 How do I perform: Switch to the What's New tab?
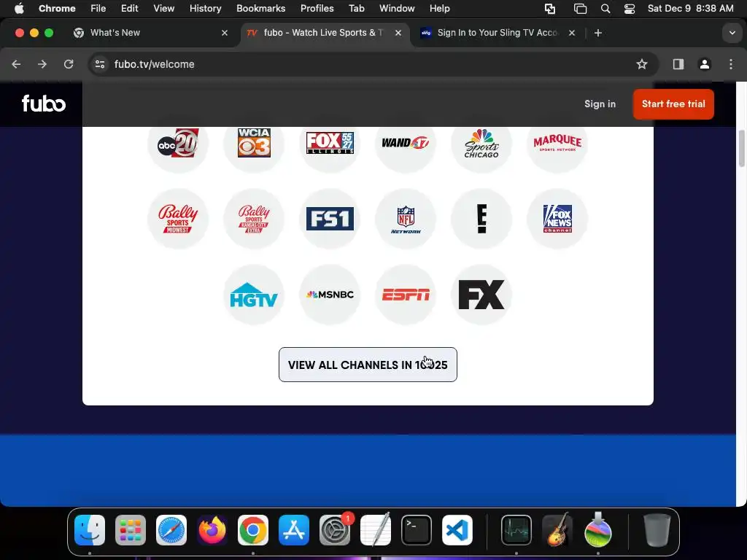(152, 33)
